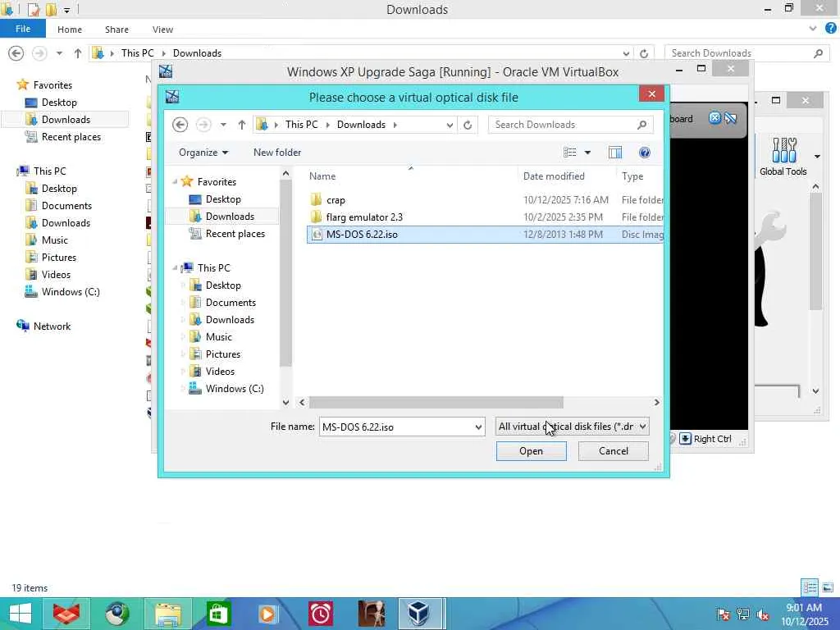Image resolution: width=840 pixels, height=630 pixels.
Task: Click the Explorer Search Downloads box
Action: [746, 53]
